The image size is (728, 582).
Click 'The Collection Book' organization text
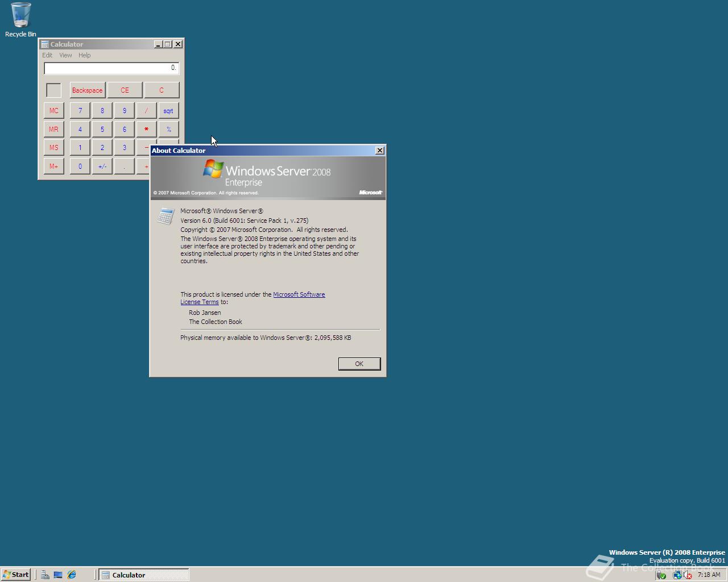tap(216, 322)
